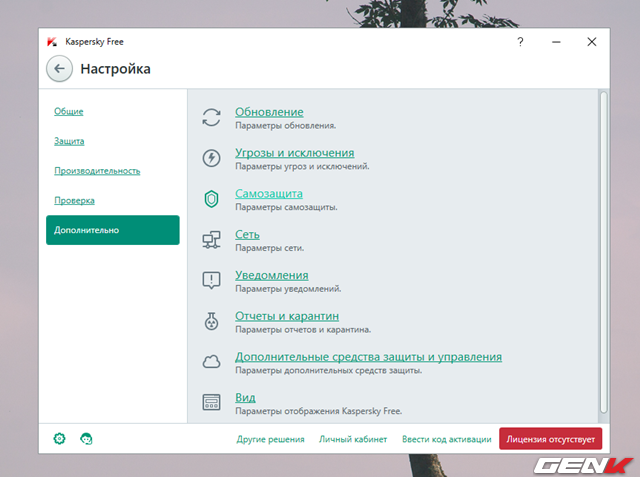Image resolution: width=640 pixels, height=477 pixels.
Task: Click the cloud additional protection icon
Action: pyautogui.click(x=211, y=362)
